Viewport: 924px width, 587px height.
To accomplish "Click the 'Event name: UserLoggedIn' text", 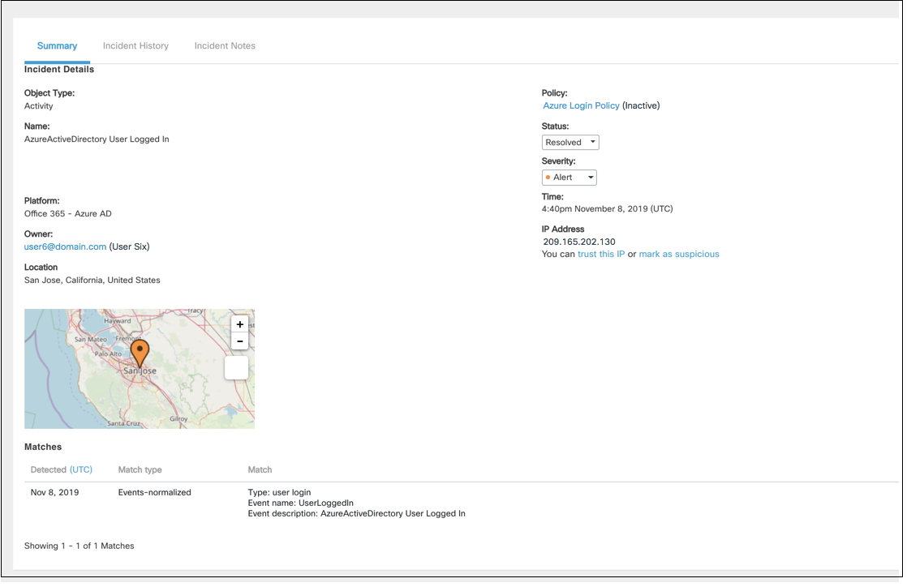I will 300,503.
